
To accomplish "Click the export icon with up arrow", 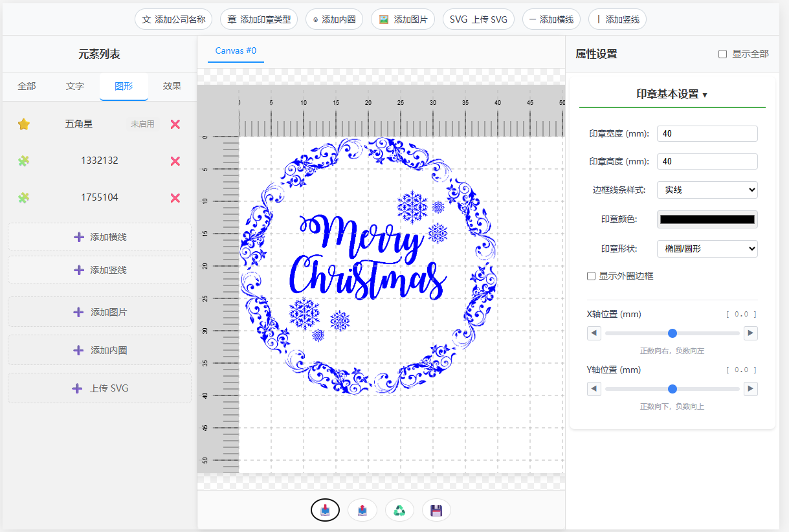I will click(x=362, y=510).
